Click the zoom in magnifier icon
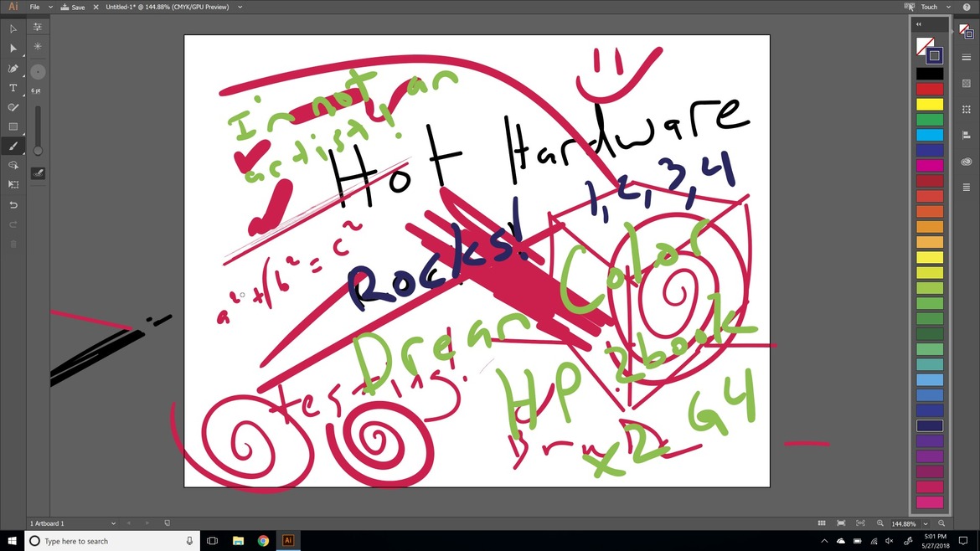Screen dimensions: 980x551 880,523
